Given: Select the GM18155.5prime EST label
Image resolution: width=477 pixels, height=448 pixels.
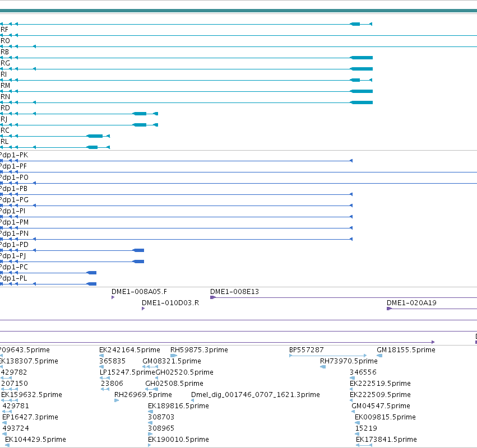Looking at the screenshot, I should 406,350.
